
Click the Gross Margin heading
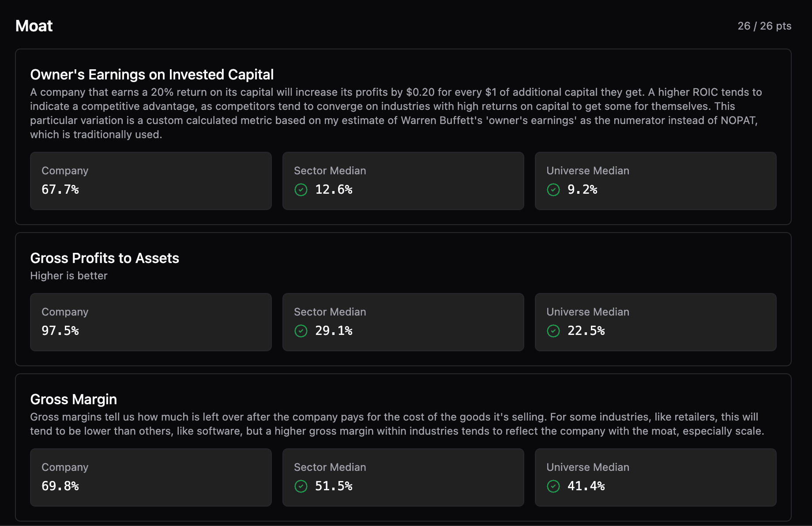[73, 399]
